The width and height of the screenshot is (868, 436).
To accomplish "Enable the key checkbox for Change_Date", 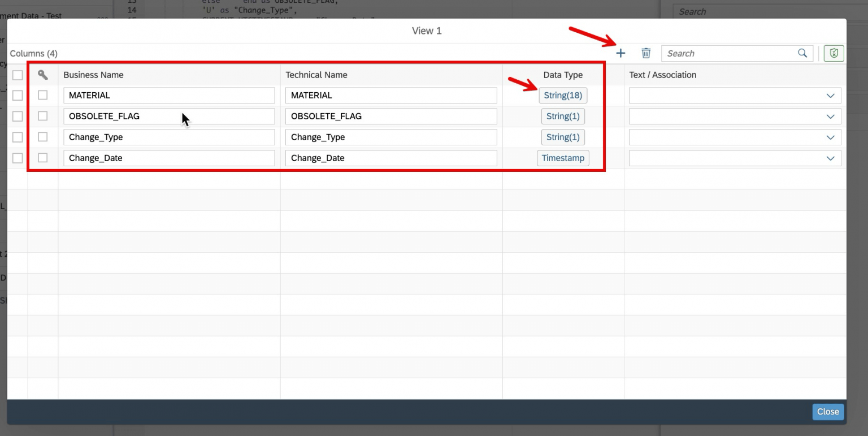I will pyautogui.click(x=42, y=158).
